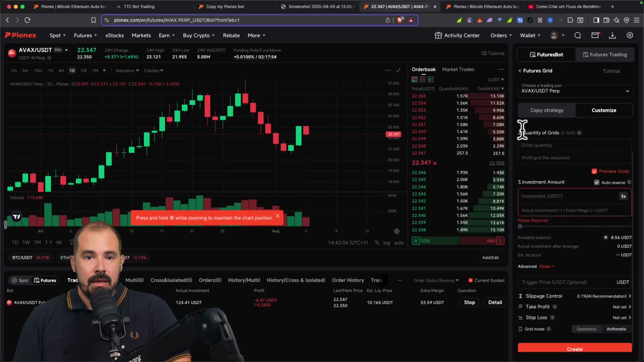Viewport: 644px width, 362px height.
Task: Switch to Futures Trading tab
Action: click(x=604, y=54)
